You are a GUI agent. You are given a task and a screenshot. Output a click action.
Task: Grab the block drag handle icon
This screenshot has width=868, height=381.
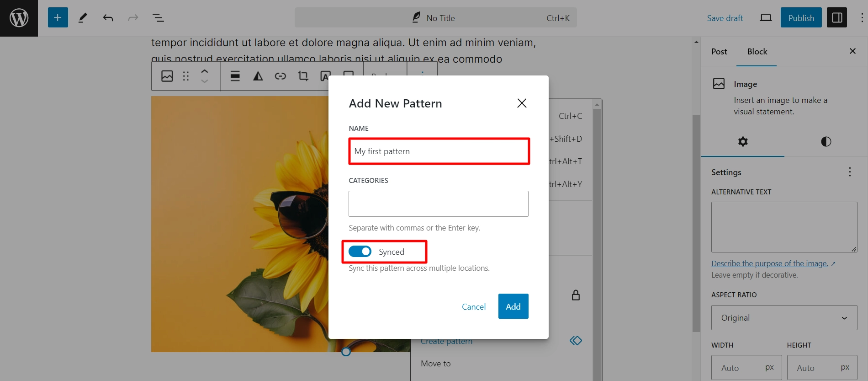coord(186,76)
